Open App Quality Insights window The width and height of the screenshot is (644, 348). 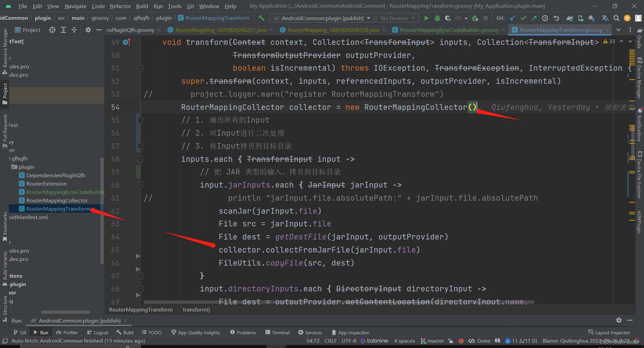196,332
